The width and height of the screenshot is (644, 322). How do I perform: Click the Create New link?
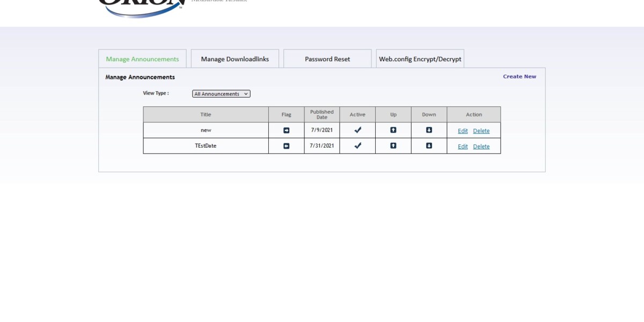pos(519,77)
